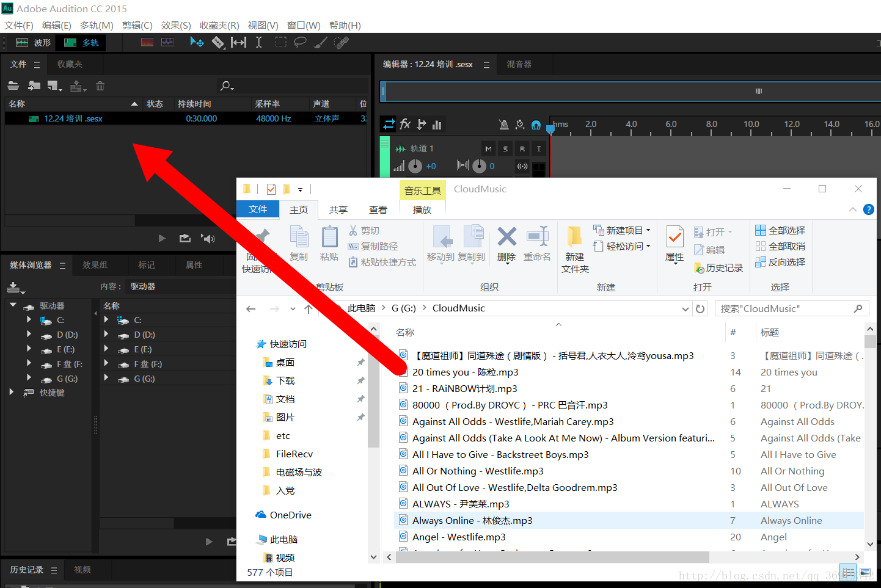Viewport: 881px width, 588px height.
Task: Open the 主页 ribbon tab in Explorer
Action: (x=299, y=209)
